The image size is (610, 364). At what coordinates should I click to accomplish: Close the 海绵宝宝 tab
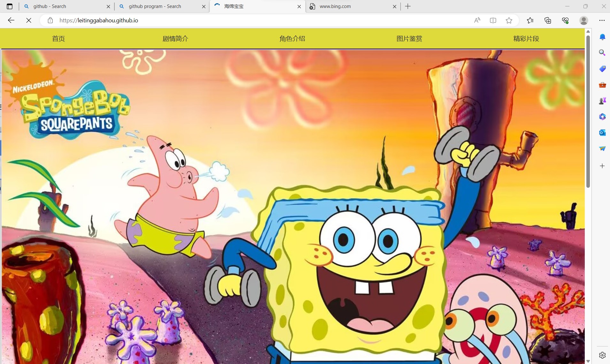coord(299,6)
